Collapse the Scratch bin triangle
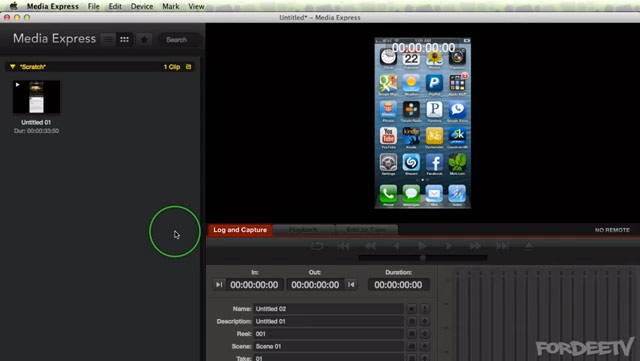 (x=13, y=67)
